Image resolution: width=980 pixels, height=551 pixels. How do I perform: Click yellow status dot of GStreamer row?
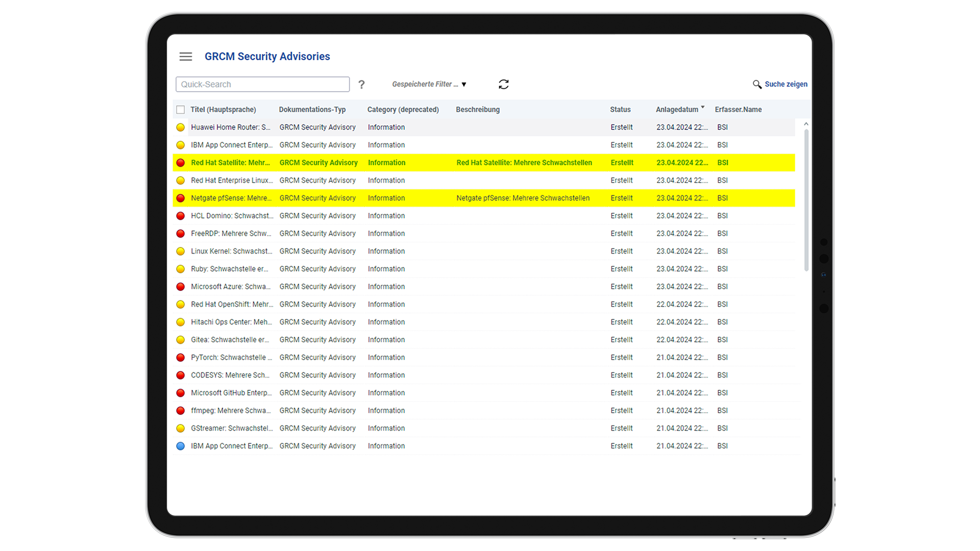(x=180, y=428)
